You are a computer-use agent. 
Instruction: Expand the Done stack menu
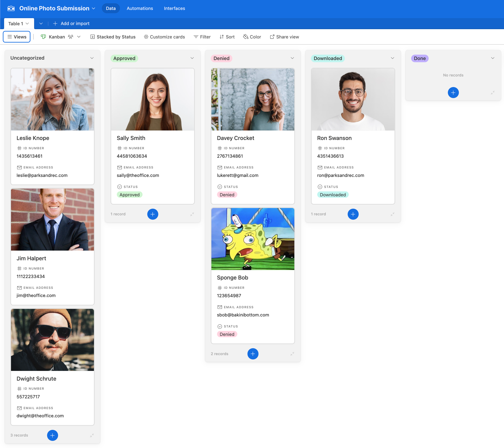coord(493,58)
